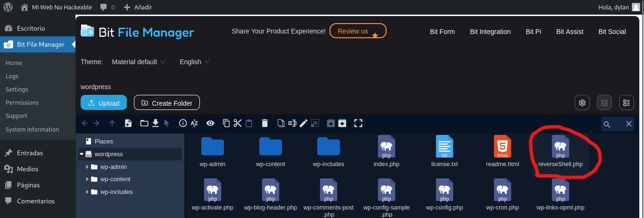Open Bit File Manager sidebar menu

click(x=38, y=45)
